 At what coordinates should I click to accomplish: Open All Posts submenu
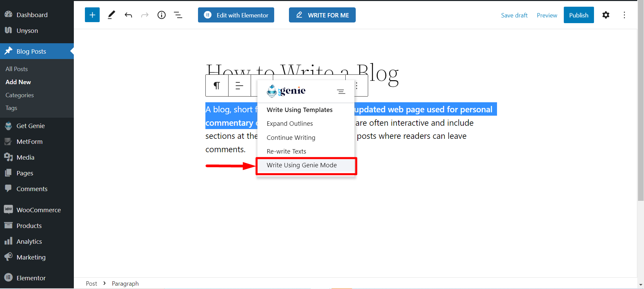17,69
